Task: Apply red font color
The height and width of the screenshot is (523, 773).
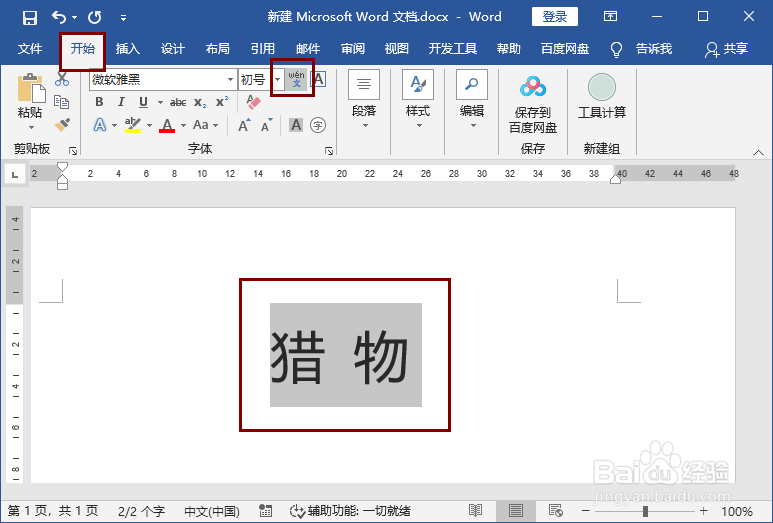Action: pyautogui.click(x=167, y=125)
